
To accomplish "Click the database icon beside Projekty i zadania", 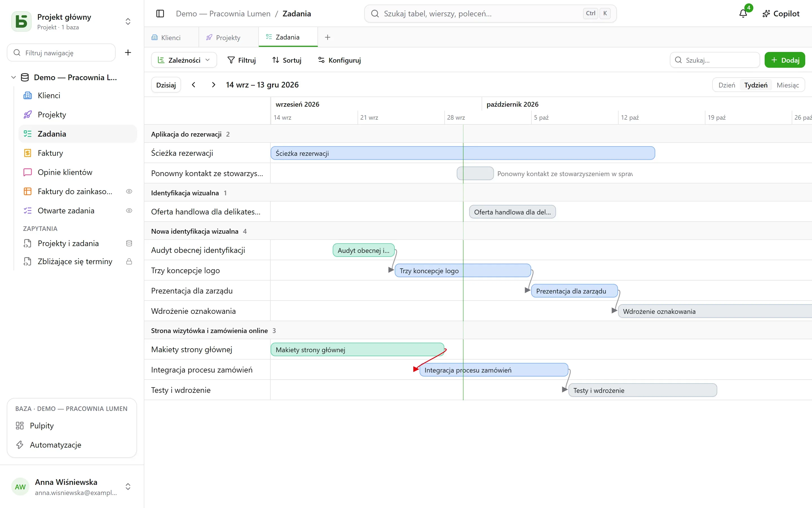I will tap(129, 244).
